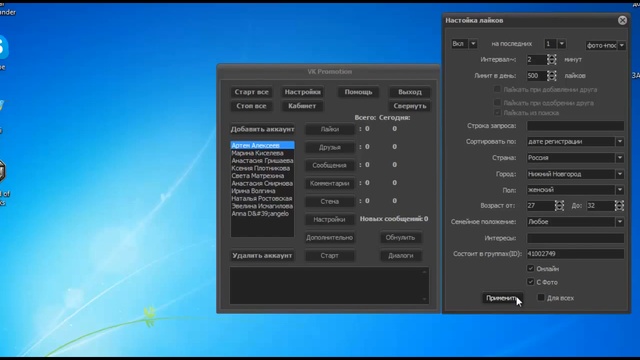
Task: Select account Ирина Волгина
Action: click(262, 191)
